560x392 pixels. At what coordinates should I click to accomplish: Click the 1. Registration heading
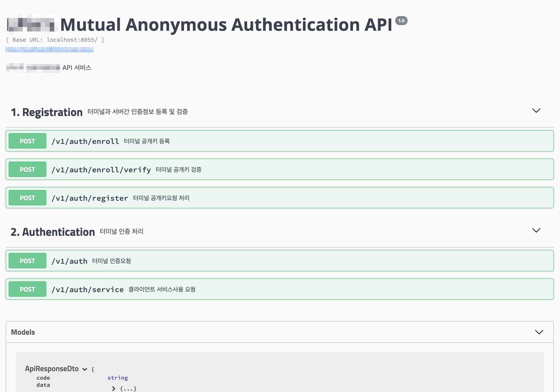pos(47,112)
